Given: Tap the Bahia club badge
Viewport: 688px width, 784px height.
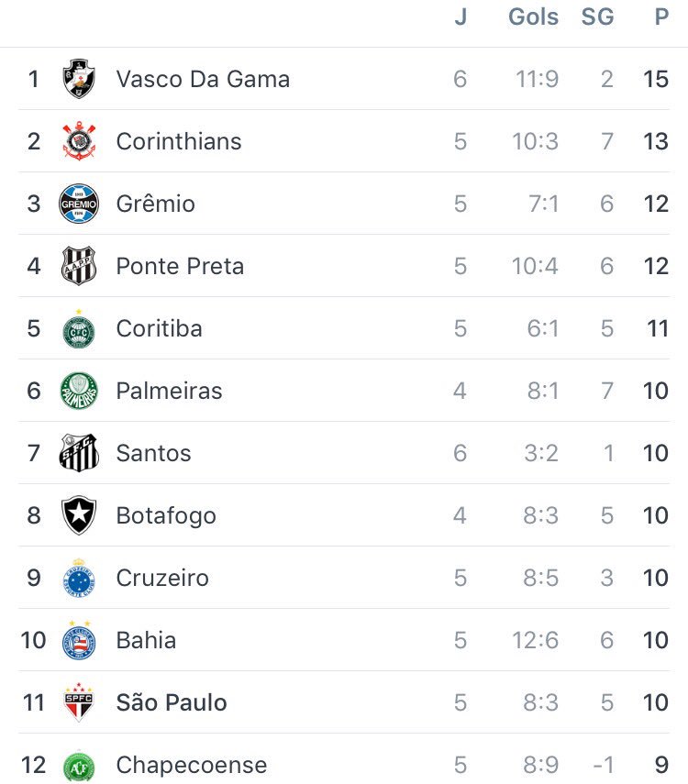Looking at the screenshot, I should point(79,640).
